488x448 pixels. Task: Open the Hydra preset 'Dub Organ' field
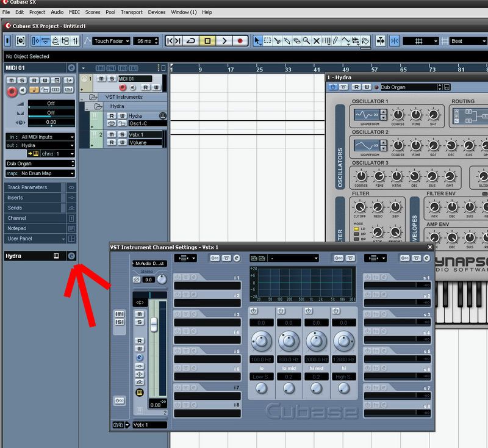click(409, 87)
